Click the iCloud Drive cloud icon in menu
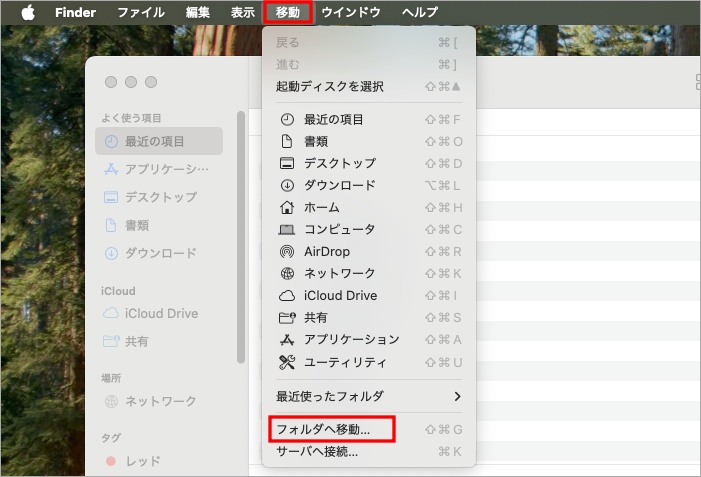The height and width of the screenshot is (477, 701). point(287,295)
